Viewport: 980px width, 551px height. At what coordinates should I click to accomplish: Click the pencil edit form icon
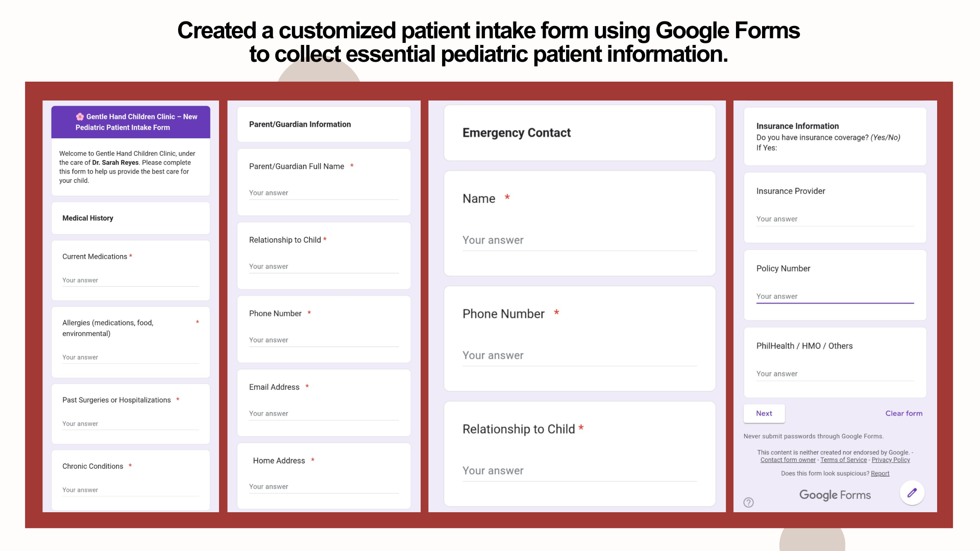[x=912, y=493]
